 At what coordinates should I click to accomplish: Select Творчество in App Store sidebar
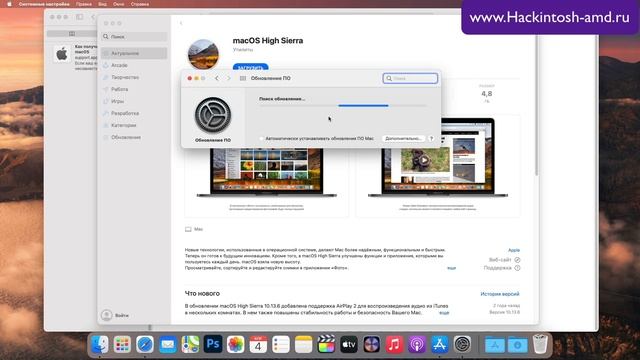(x=134, y=77)
